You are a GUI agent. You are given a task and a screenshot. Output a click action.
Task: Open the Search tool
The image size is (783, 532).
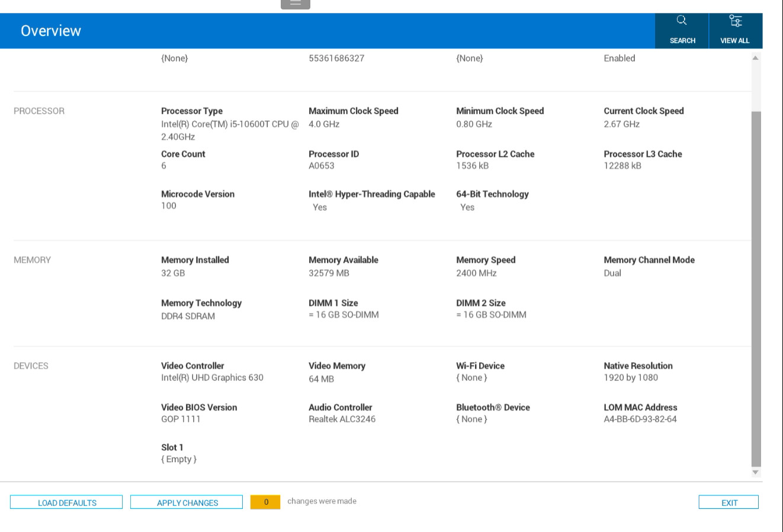click(x=682, y=30)
